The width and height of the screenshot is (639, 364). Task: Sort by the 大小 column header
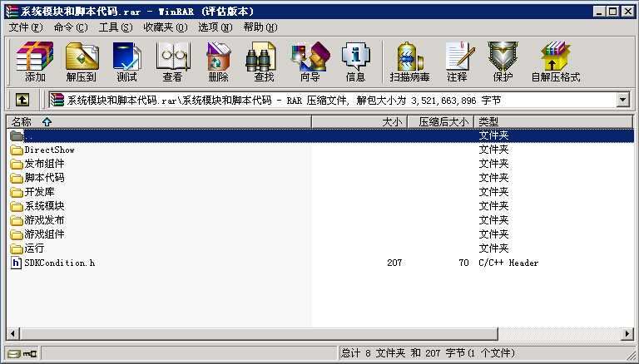point(359,121)
